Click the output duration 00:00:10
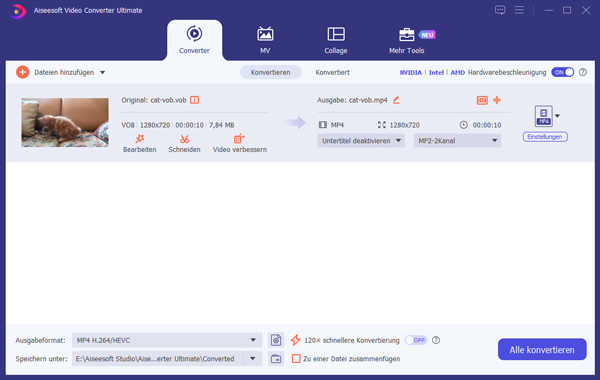Image resolution: width=600 pixels, height=380 pixels. [x=487, y=125]
